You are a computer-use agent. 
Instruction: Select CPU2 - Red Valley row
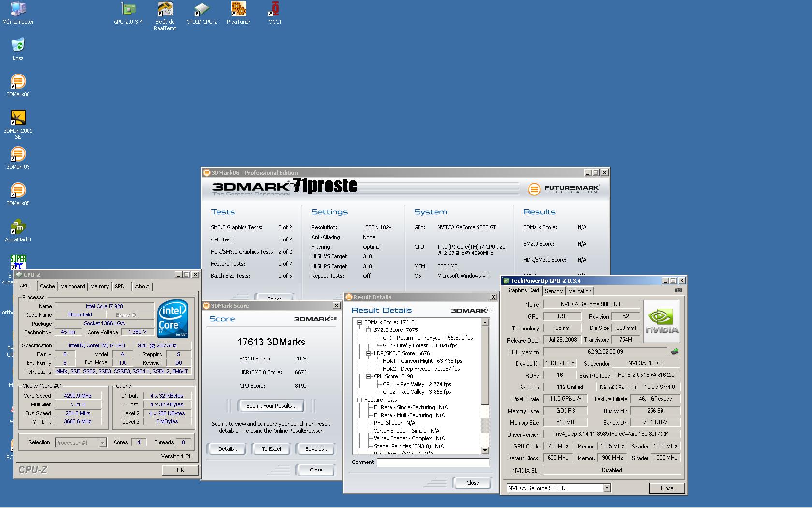(417, 392)
